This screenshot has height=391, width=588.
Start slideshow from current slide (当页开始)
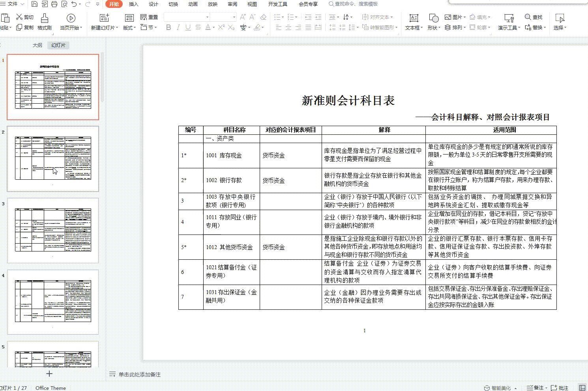click(71, 22)
